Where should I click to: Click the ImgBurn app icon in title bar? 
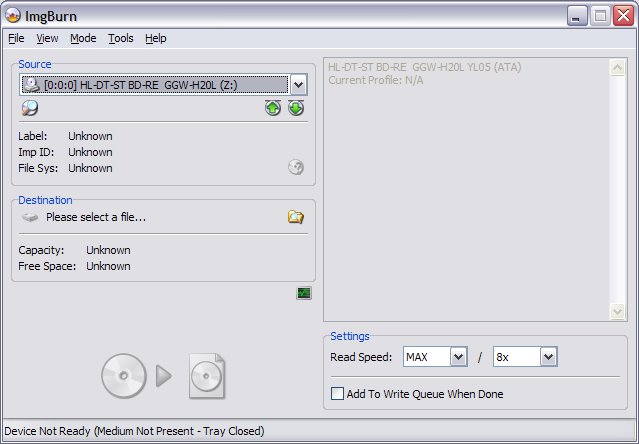click(x=13, y=15)
